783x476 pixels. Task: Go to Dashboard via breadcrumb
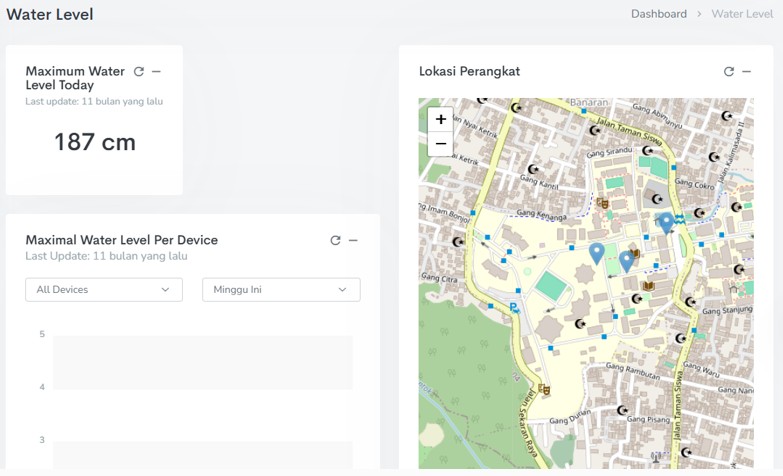658,14
